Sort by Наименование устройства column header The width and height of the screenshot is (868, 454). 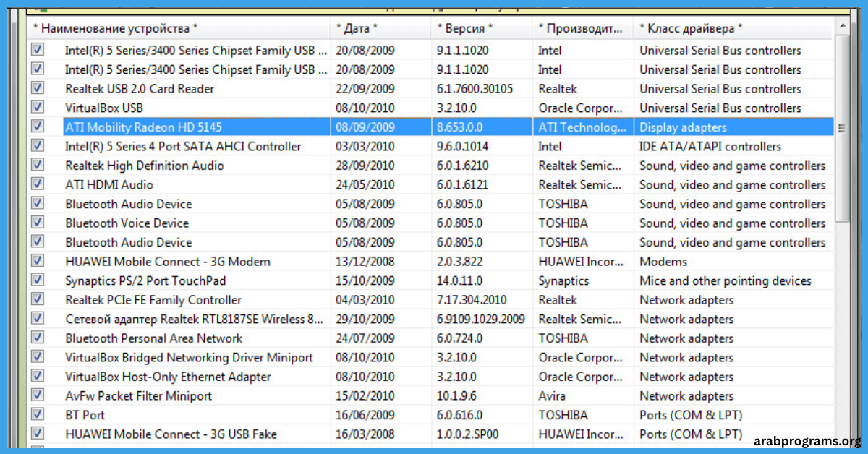click(178, 29)
